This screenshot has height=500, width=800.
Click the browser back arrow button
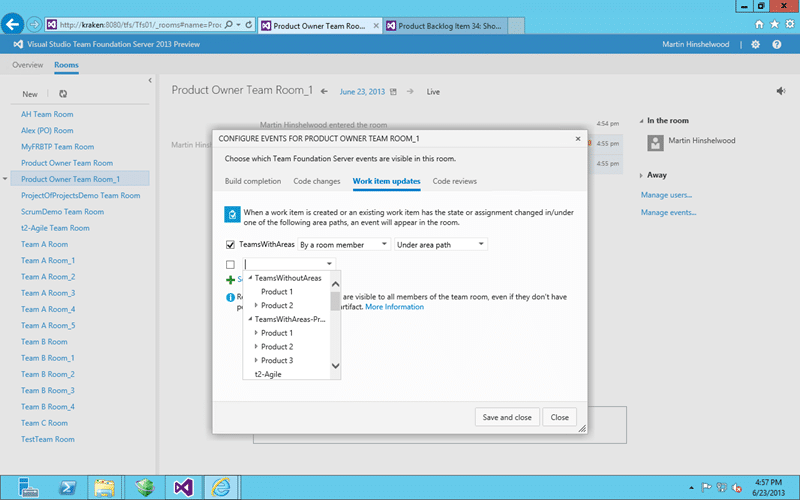click(12, 24)
